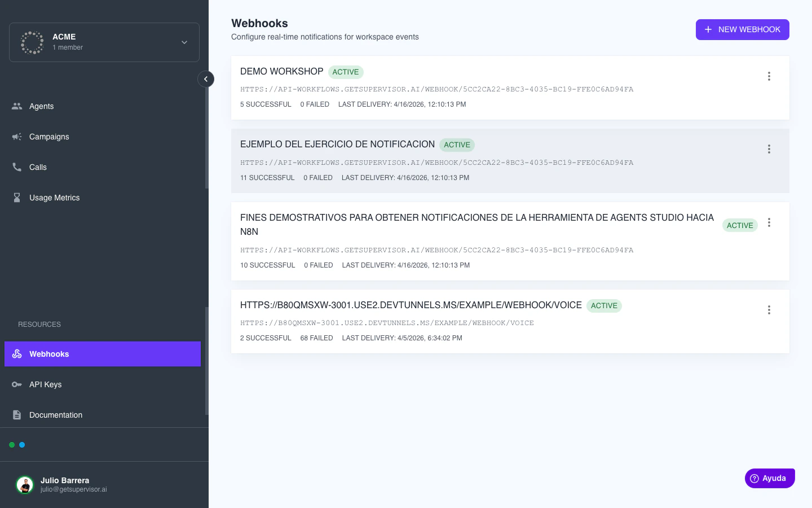812x508 pixels.
Task: Open Usage Metrics hourglass icon
Action: pyautogui.click(x=17, y=198)
